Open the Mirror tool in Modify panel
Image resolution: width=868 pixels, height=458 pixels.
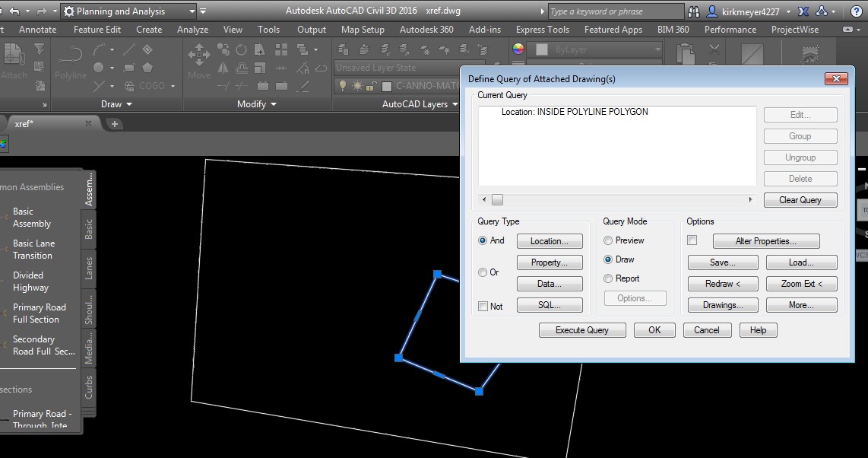[223, 68]
